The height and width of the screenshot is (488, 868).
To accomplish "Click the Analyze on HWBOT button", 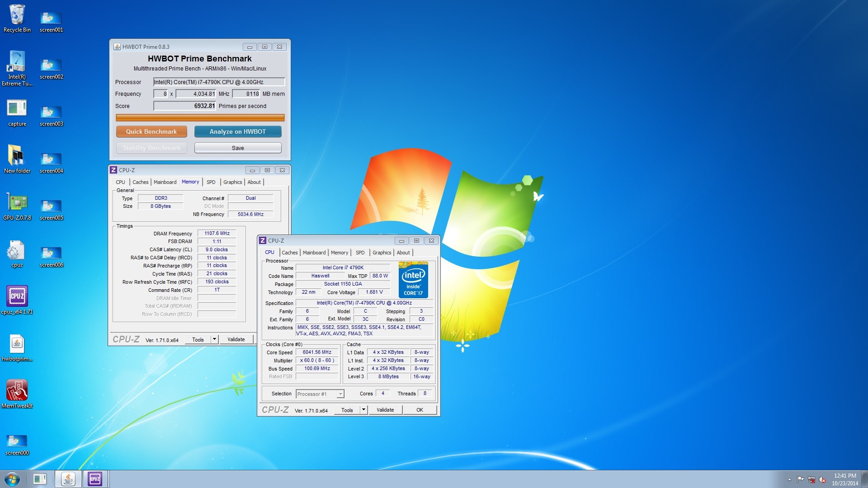I will pyautogui.click(x=238, y=131).
